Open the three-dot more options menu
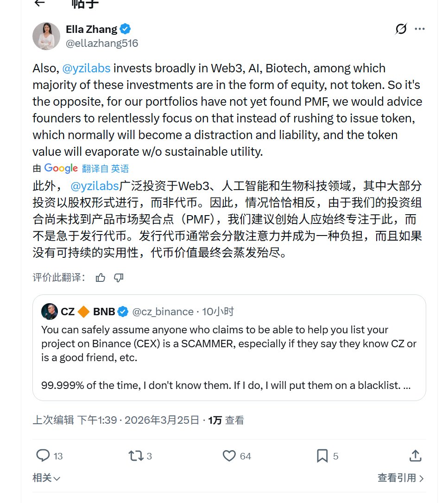The image size is (448, 503). click(x=420, y=29)
